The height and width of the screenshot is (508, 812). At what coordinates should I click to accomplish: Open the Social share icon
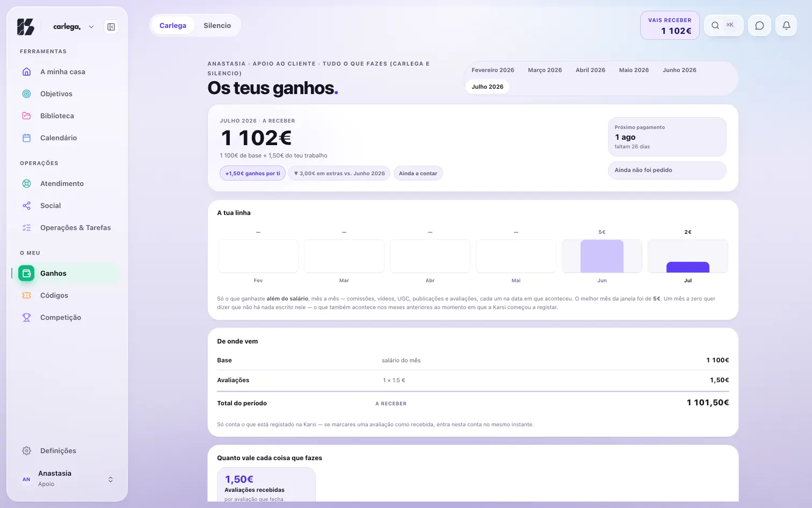coord(26,205)
